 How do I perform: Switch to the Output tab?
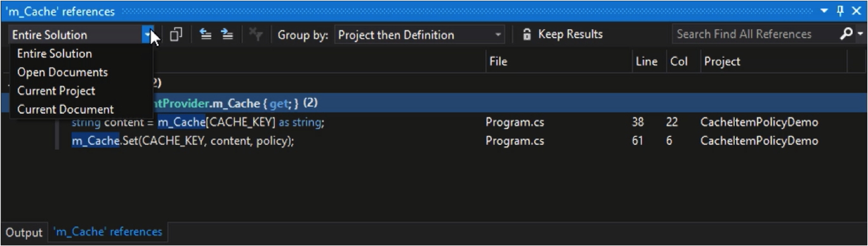[24, 233]
